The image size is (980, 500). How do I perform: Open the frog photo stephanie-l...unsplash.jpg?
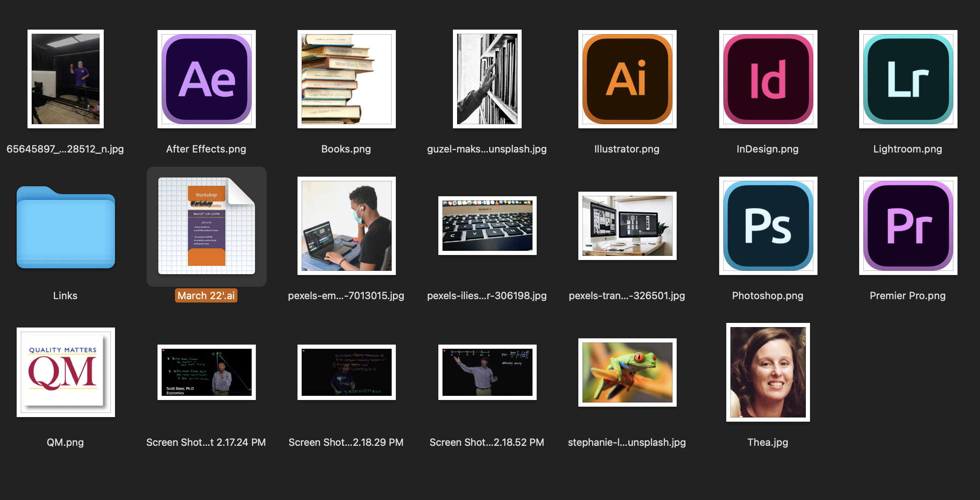pyautogui.click(x=627, y=372)
